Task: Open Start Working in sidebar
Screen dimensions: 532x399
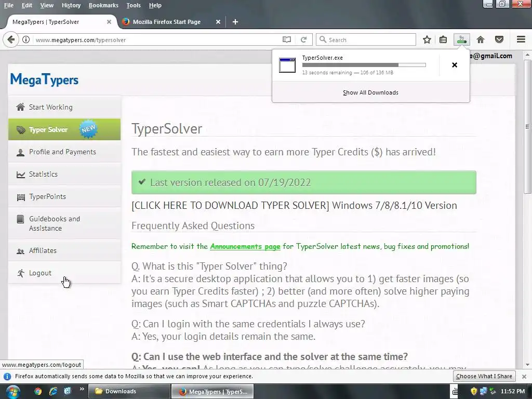Action: pos(64,107)
